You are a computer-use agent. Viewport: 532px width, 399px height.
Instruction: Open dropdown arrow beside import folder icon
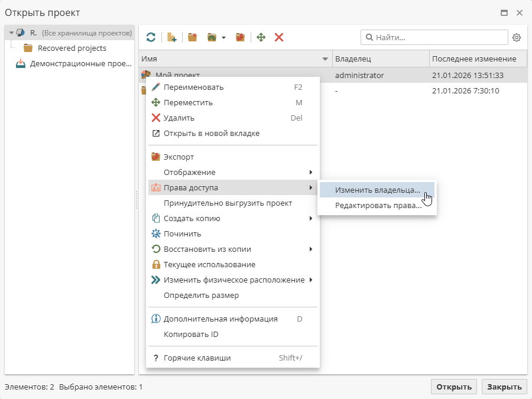tap(223, 37)
